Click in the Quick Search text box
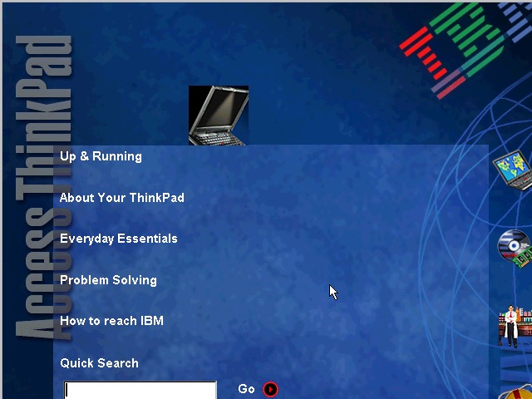The height and width of the screenshot is (399, 532). pyautogui.click(x=140, y=390)
